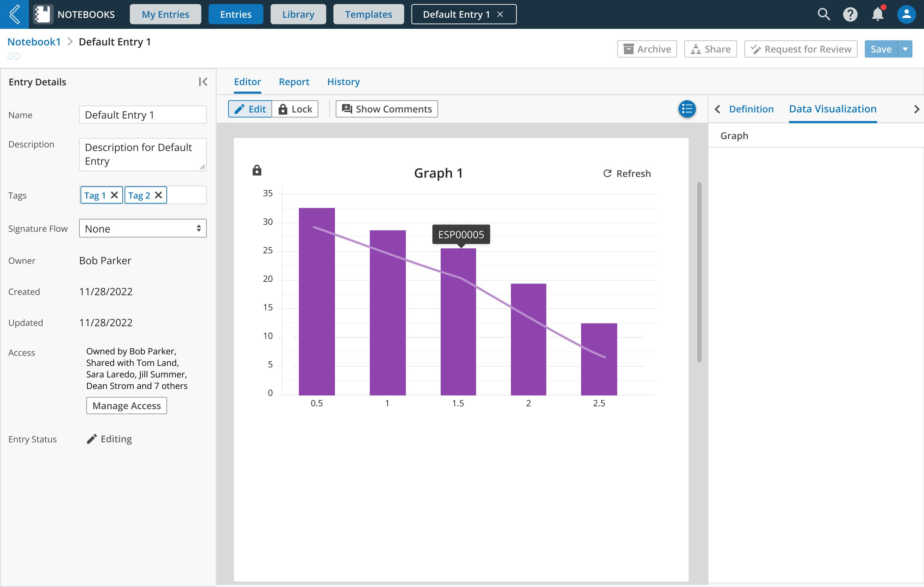
Task: Click the editor vertical scrollbar
Action: (699, 272)
